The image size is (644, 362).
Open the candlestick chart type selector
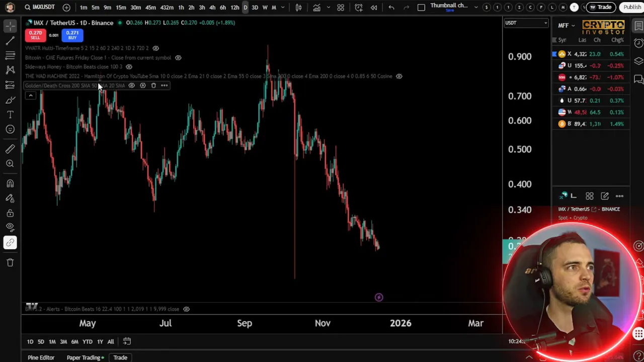pyautogui.click(x=298, y=8)
